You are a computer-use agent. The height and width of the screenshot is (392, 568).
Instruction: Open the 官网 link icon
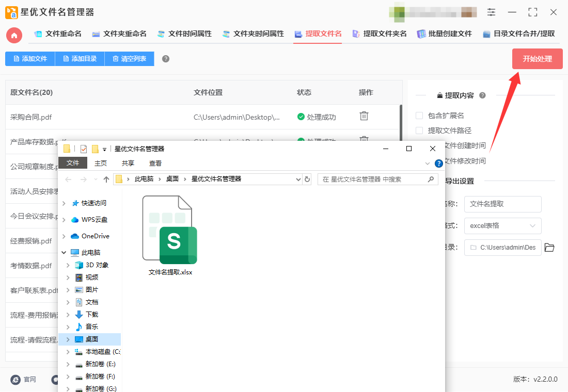pos(15,379)
